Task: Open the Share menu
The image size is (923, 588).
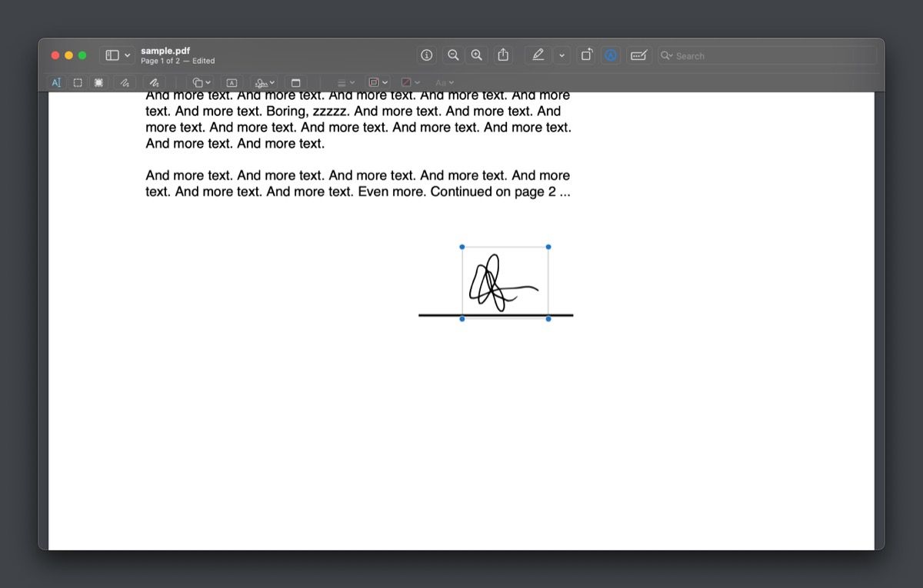Action: click(503, 55)
